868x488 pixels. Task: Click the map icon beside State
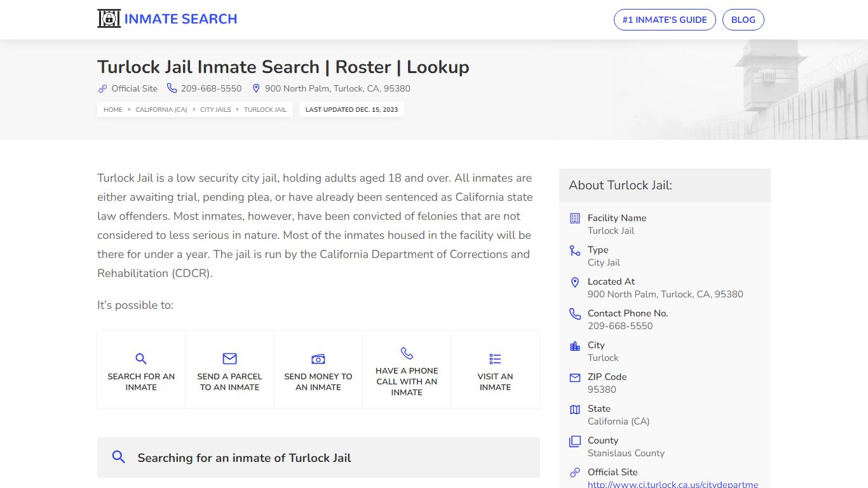[575, 409]
